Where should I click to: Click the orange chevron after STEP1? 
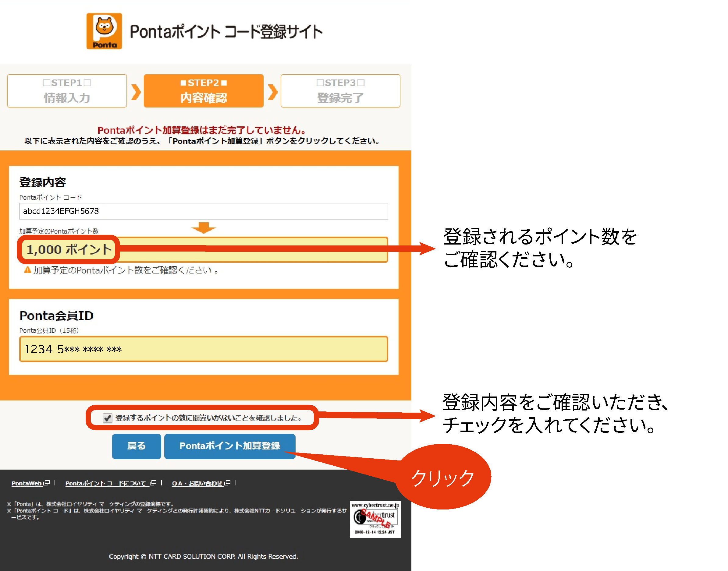tap(136, 92)
